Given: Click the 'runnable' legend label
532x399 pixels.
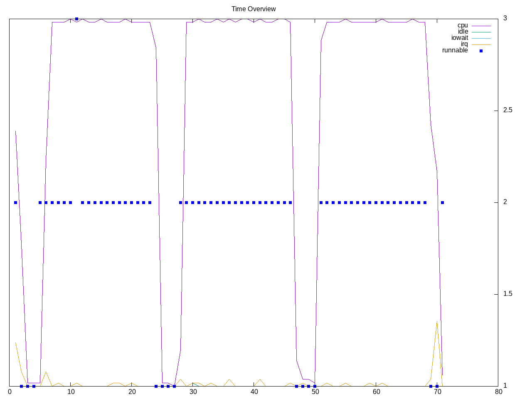Looking at the screenshot, I should point(455,50).
